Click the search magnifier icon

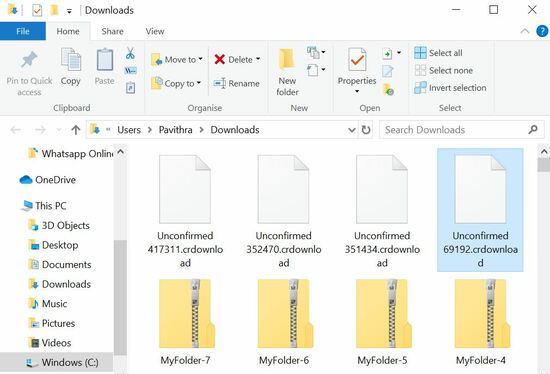coord(533,129)
